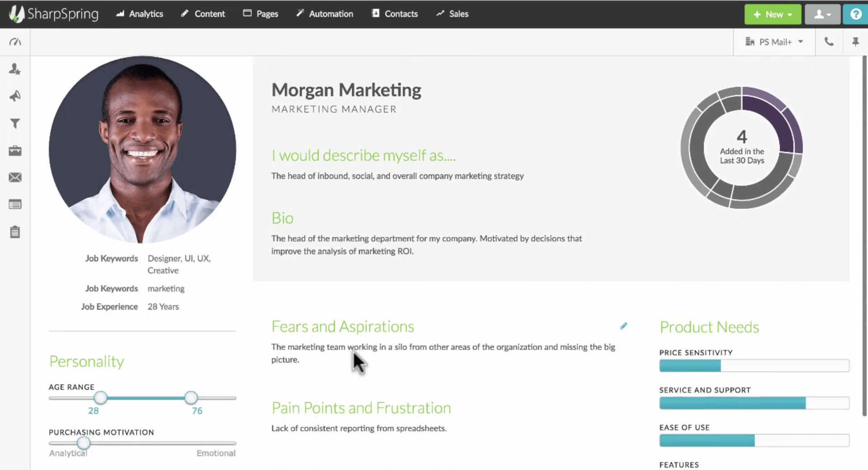Open the Automation menu

point(325,14)
